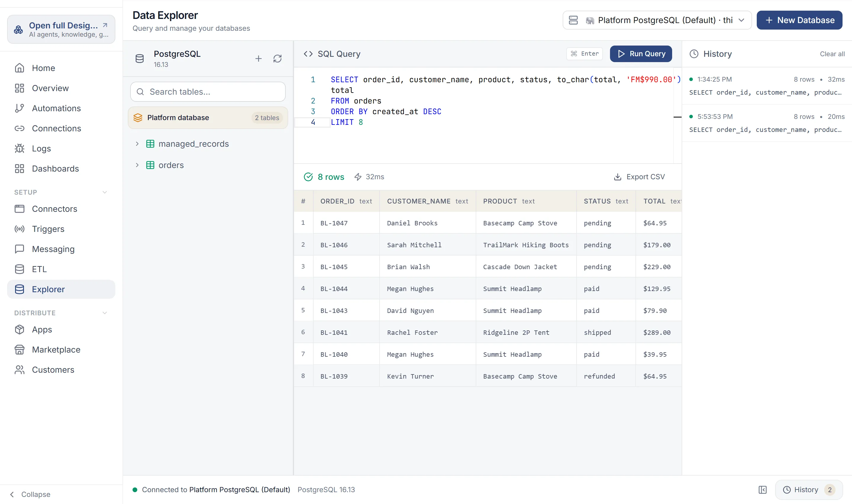Navigate to Marketplace in the sidebar
The width and height of the screenshot is (852, 504).
[x=61, y=350]
